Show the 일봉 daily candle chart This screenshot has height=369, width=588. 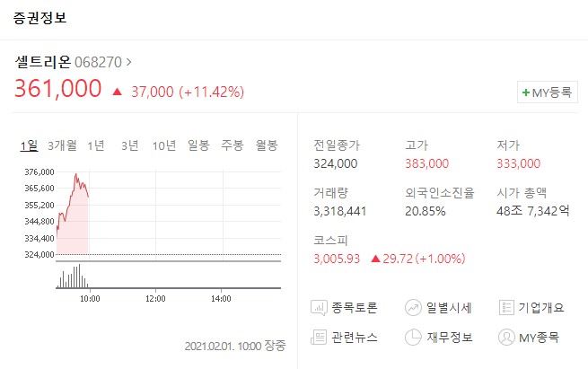pos(198,145)
